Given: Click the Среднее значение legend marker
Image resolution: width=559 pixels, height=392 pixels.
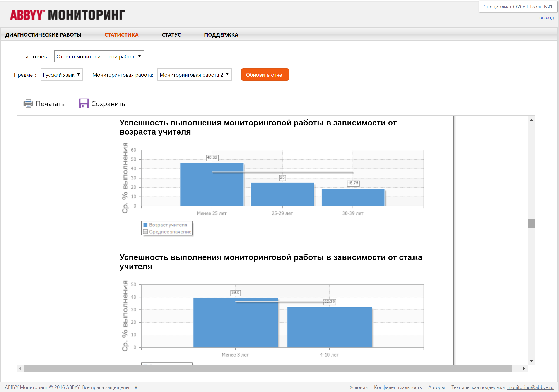Looking at the screenshot, I should 145,232.
